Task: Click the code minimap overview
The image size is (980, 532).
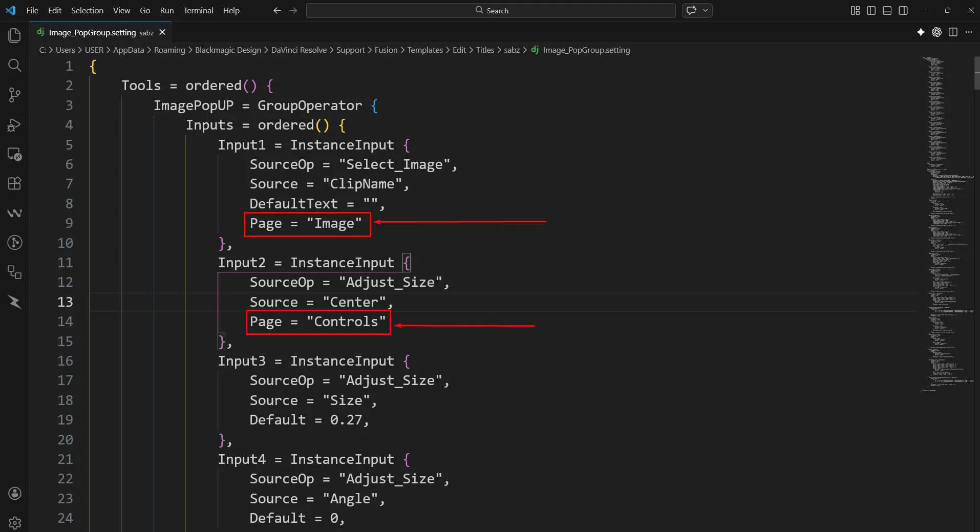Action: 947,224
